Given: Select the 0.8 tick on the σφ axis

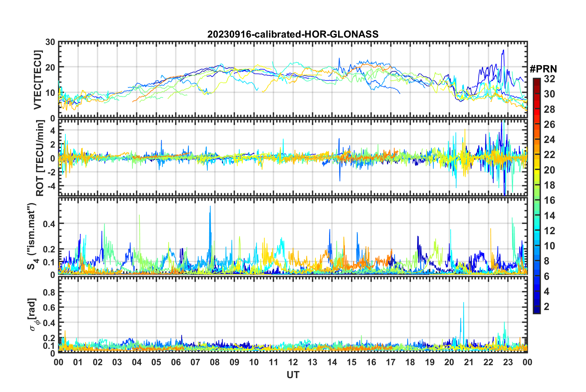Looking at the screenshot, I should [x=49, y=292].
